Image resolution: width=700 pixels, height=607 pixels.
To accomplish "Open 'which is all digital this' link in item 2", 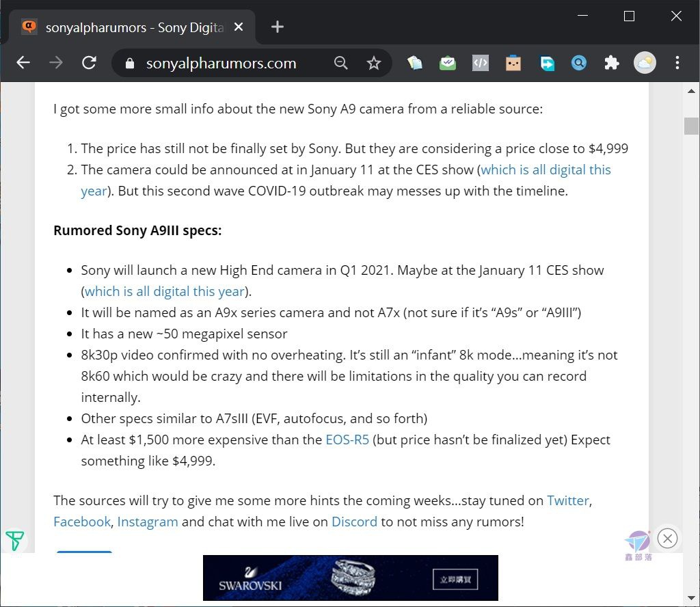I will pos(546,170).
